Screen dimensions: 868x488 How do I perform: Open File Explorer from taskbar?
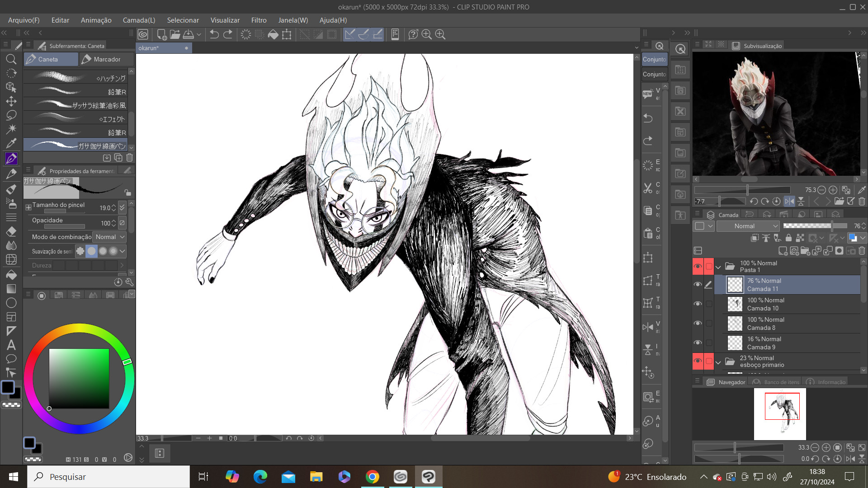click(316, 477)
